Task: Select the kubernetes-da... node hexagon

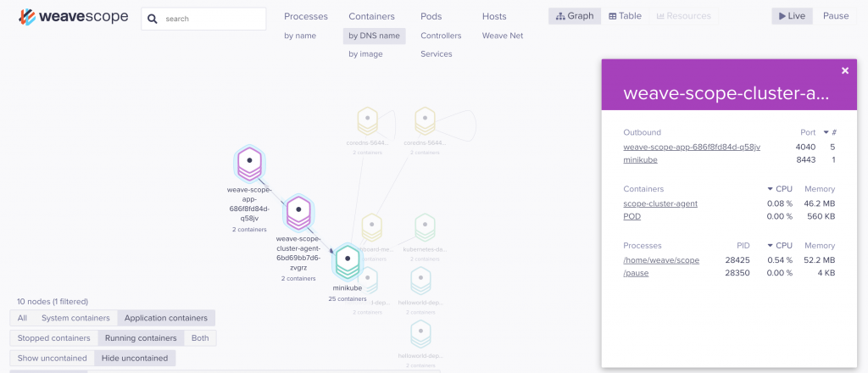Action: pyautogui.click(x=425, y=227)
